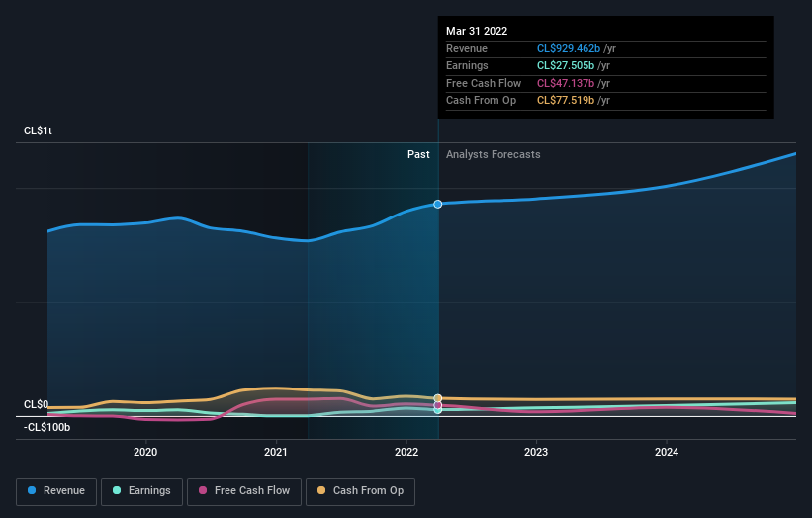The width and height of the screenshot is (812, 518).
Task: Click the orange Cash From Op data point
Action: point(438,398)
